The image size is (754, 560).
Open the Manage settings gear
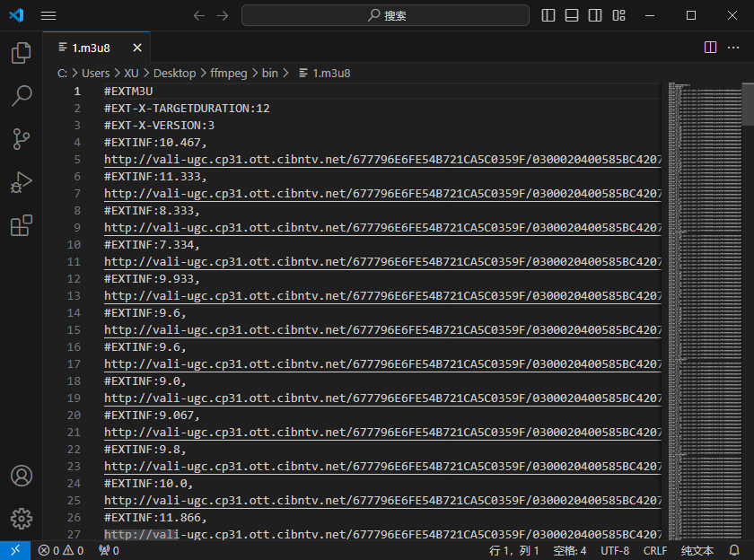click(x=21, y=518)
